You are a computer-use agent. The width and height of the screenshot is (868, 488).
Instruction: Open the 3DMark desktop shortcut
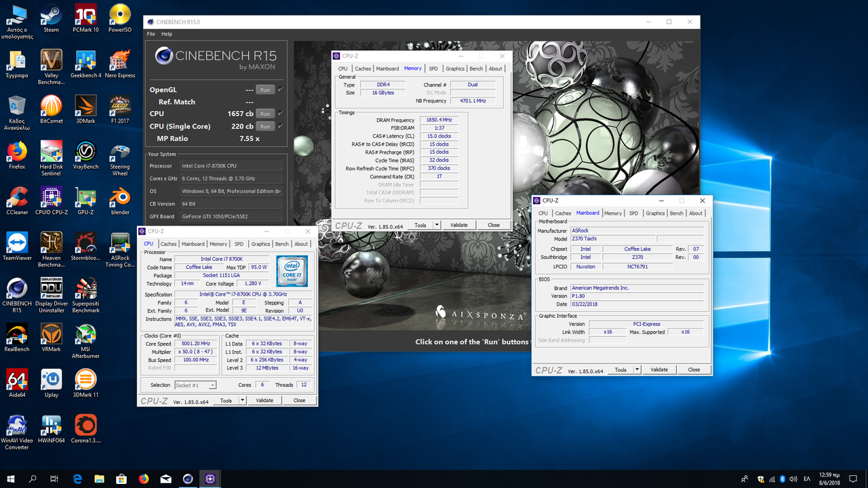pyautogui.click(x=85, y=109)
